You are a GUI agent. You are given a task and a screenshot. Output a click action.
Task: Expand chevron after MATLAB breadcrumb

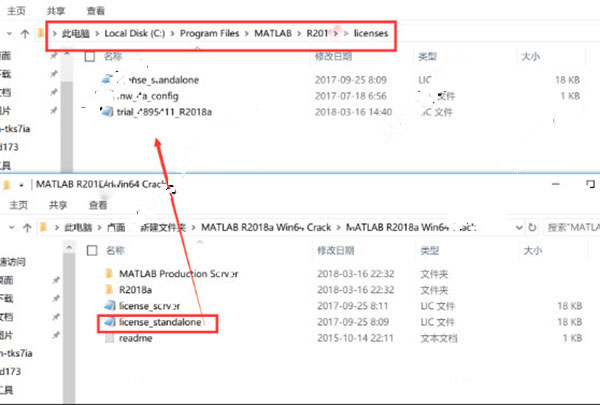coord(299,34)
